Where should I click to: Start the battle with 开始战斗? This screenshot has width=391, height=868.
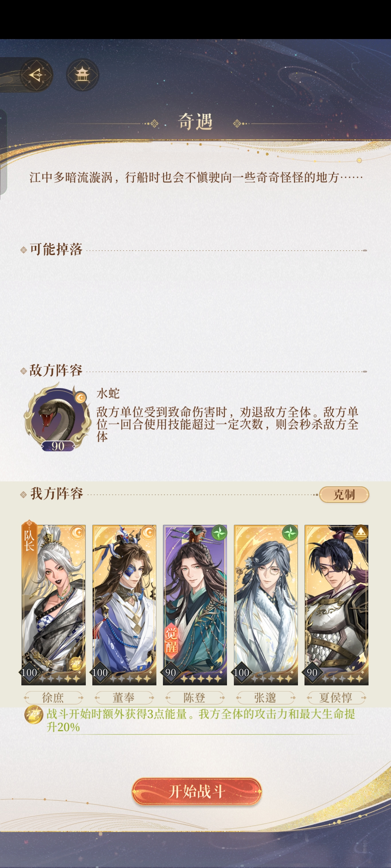[197, 791]
